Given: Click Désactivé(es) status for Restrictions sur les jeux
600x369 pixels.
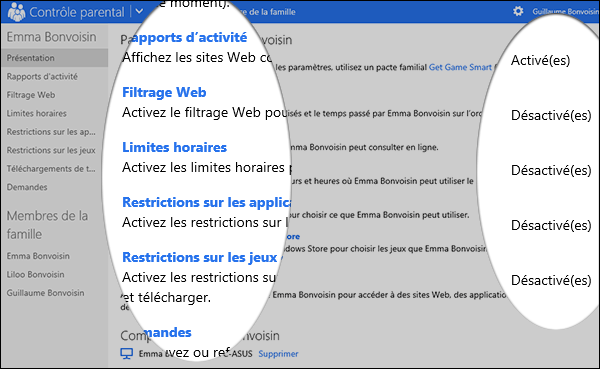Looking at the screenshot, I should click(551, 281).
